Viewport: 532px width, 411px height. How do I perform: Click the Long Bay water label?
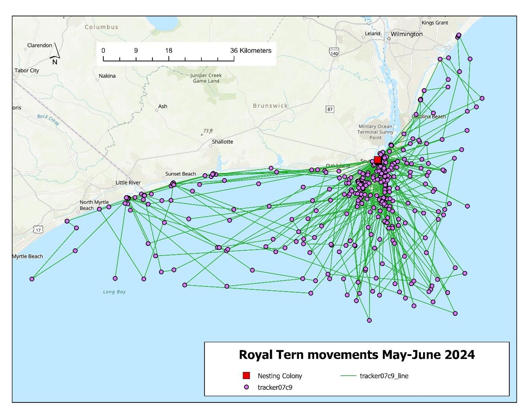tap(114, 292)
